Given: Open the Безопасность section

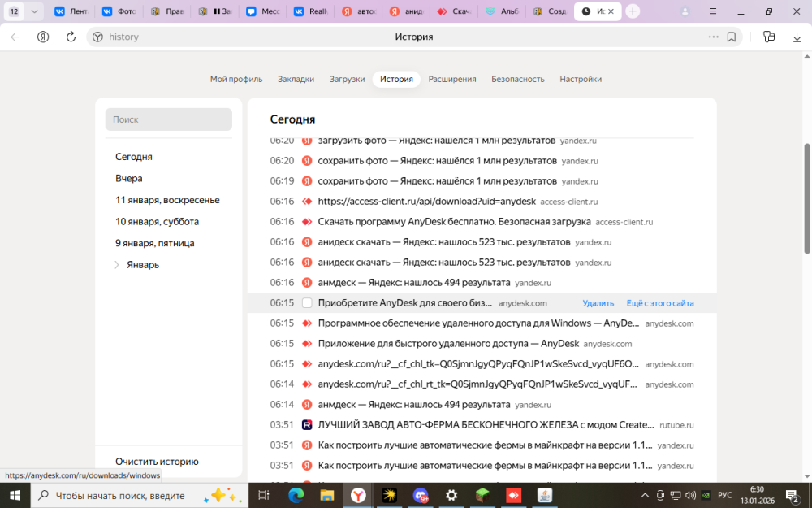Looking at the screenshot, I should [x=518, y=80].
